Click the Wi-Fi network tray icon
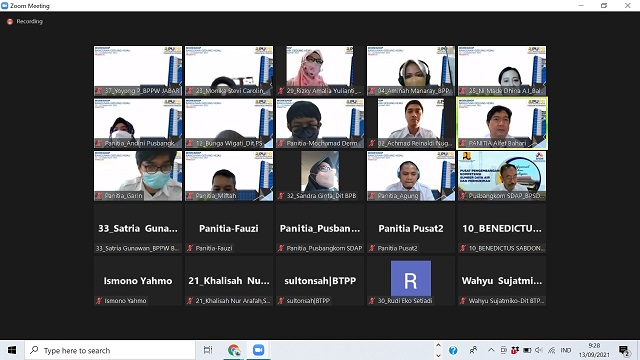The height and width of the screenshot is (360, 640). (x=552, y=350)
